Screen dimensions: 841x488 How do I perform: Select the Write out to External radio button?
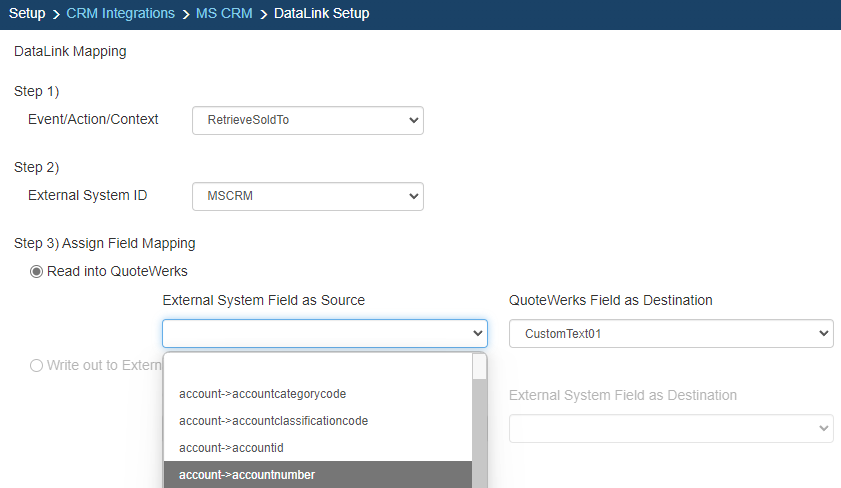coord(37,365)
